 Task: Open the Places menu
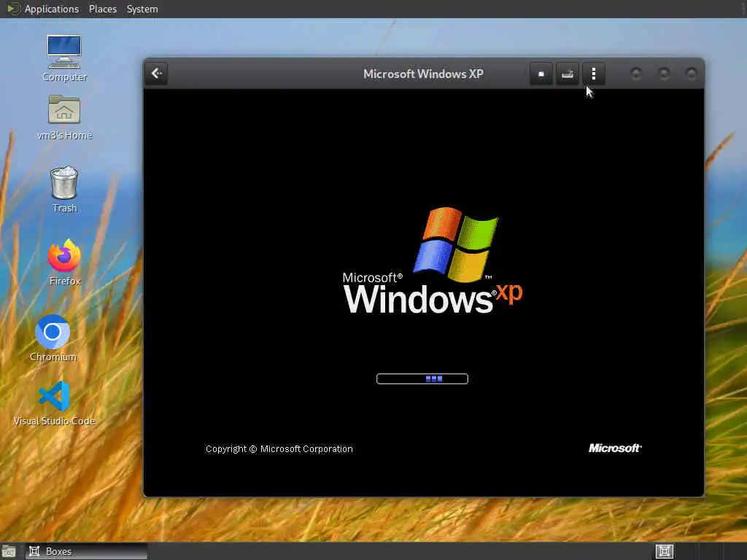pos(102,9)
